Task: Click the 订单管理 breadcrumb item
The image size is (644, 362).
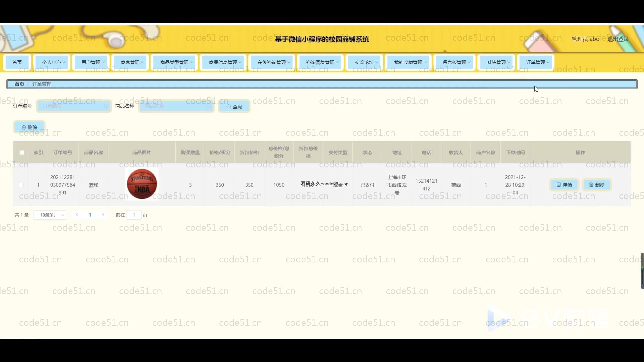Action: point(42,84)
